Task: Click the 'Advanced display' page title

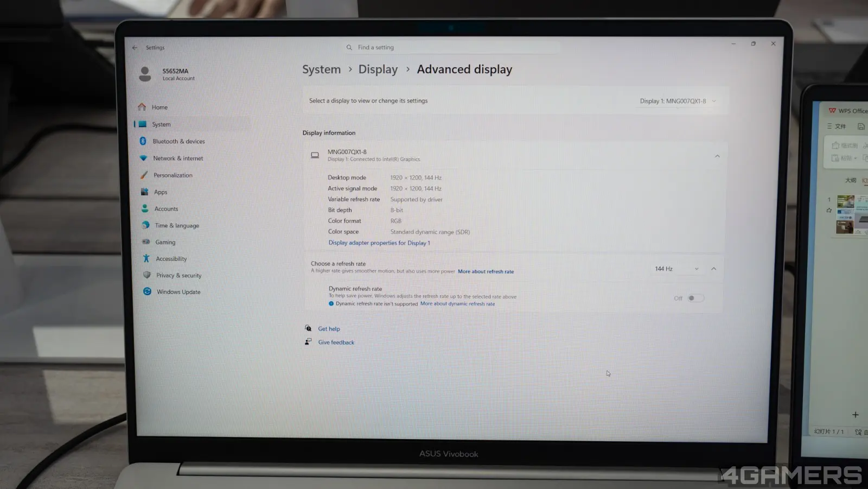Action: (464, 69)
